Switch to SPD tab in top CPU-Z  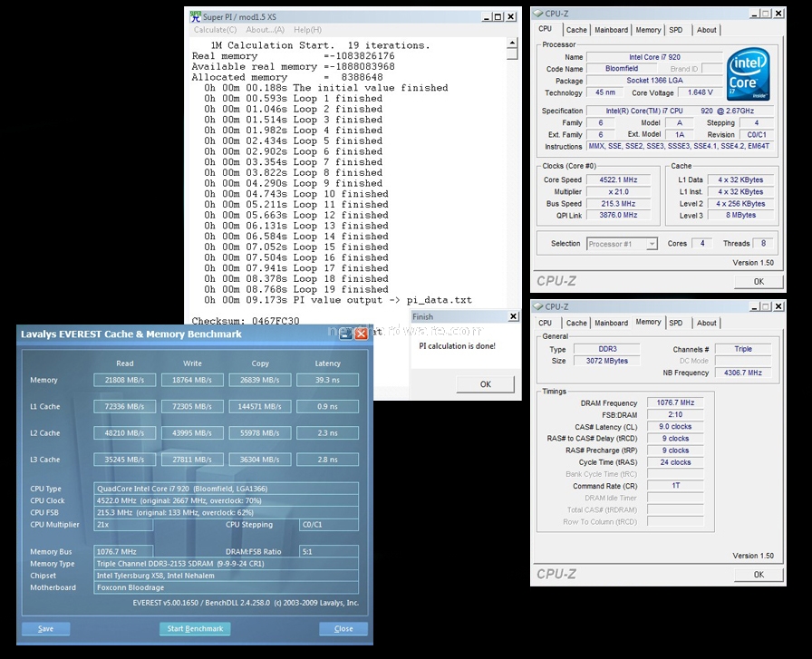click(x=676, y=30)
